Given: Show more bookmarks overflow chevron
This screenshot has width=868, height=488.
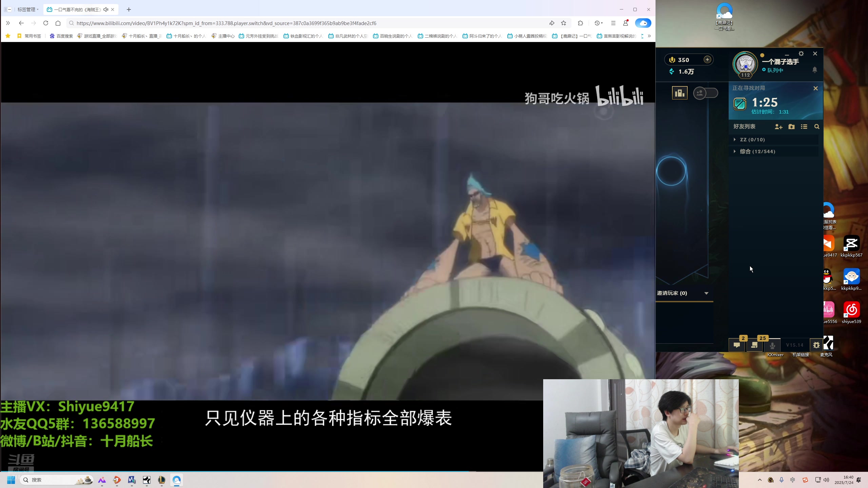Looking at the screenshot, I should pos(649,36).
